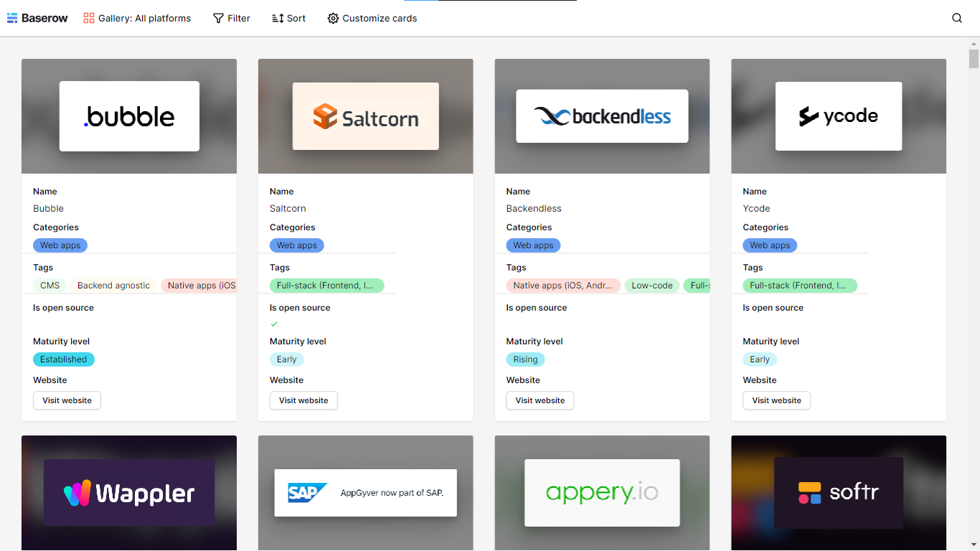Click the Backend agnostic tag on Bubble
Viewport: 980px width, 551px height.
click(113, 286)
